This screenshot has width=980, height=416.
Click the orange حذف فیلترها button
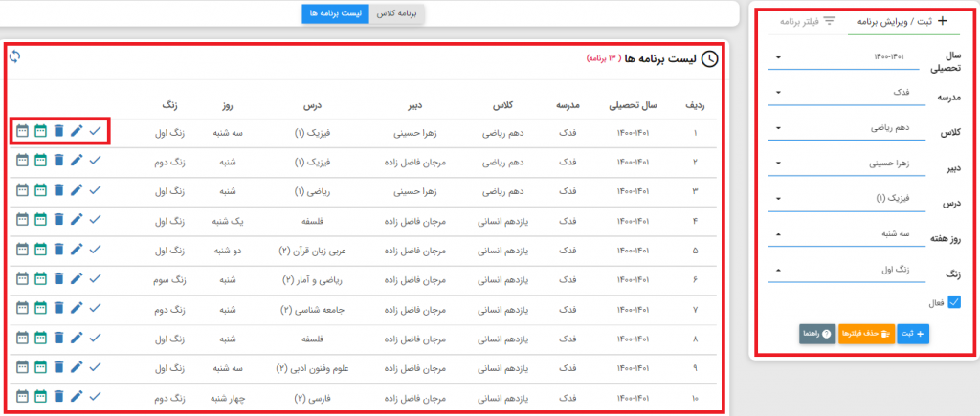click(x=865, y=334)
